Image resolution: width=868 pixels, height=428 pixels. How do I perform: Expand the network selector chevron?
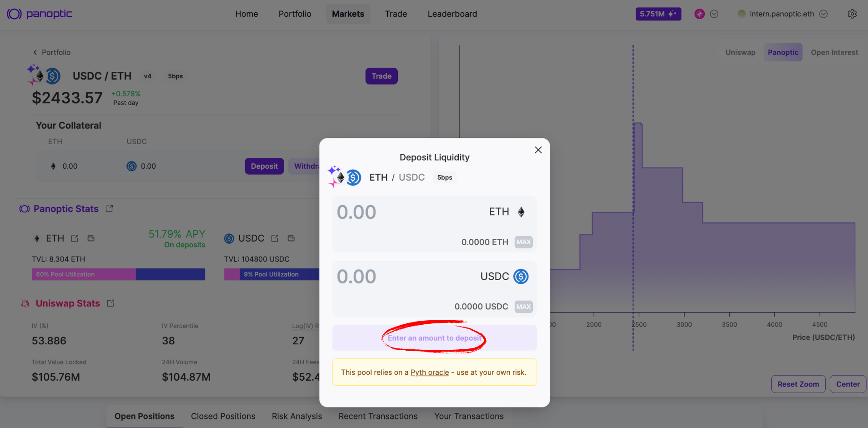[714, 14]
